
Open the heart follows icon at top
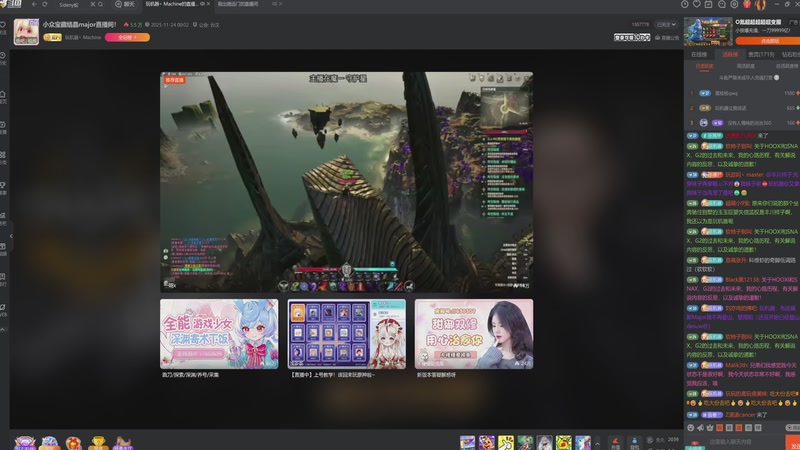click(x=697, y=4)
